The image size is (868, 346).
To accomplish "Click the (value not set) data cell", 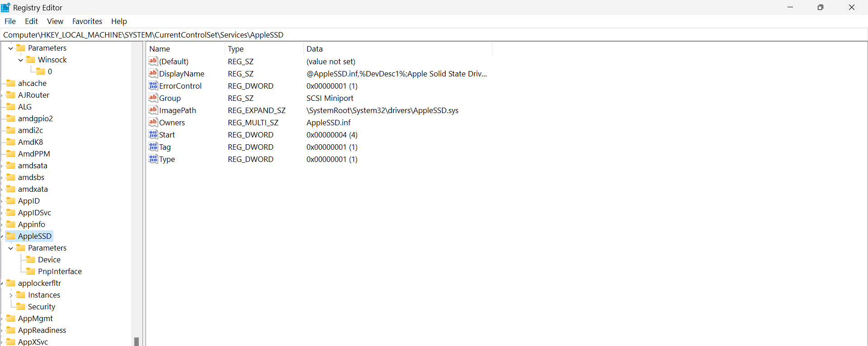I will click(331, 62).
